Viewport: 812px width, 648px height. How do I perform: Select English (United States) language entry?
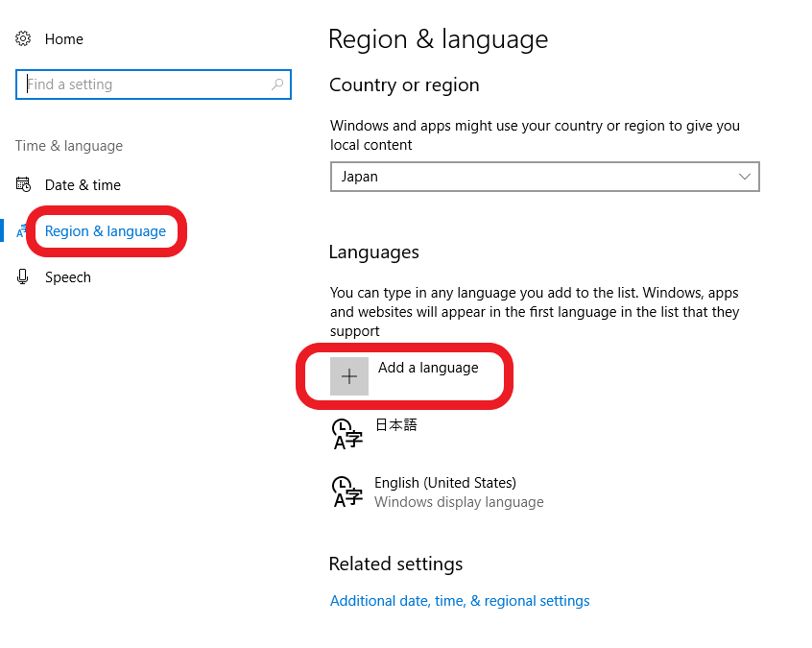point(445,483)
